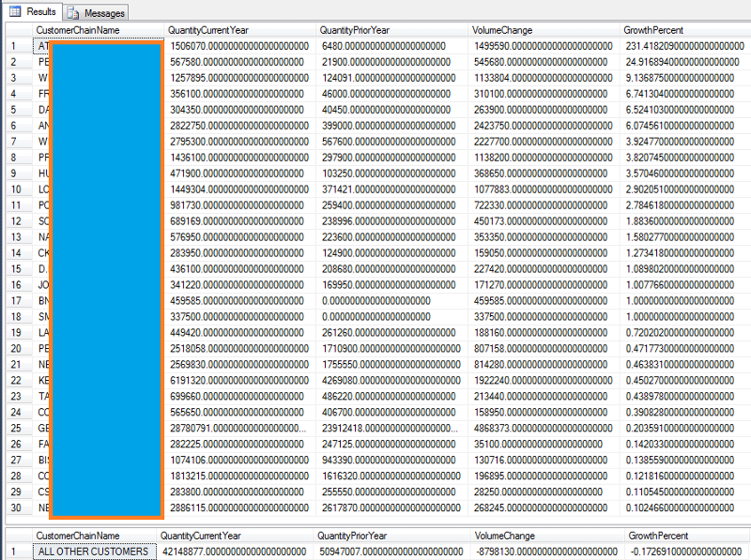Click the 28780791 QuantityCurrentYear cell
Viewport: 751px width, 560px height.
click(x=240, y=428)
